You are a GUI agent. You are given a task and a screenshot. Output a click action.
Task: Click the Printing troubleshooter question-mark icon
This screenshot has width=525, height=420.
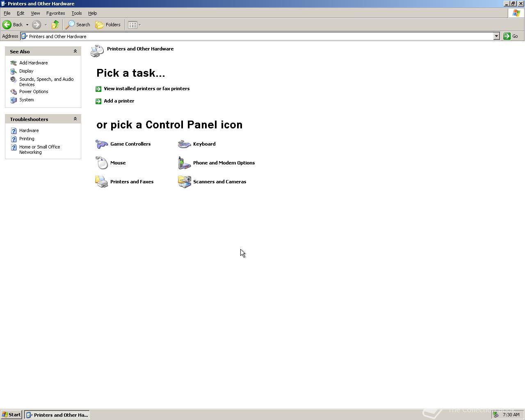coord(14,139)
